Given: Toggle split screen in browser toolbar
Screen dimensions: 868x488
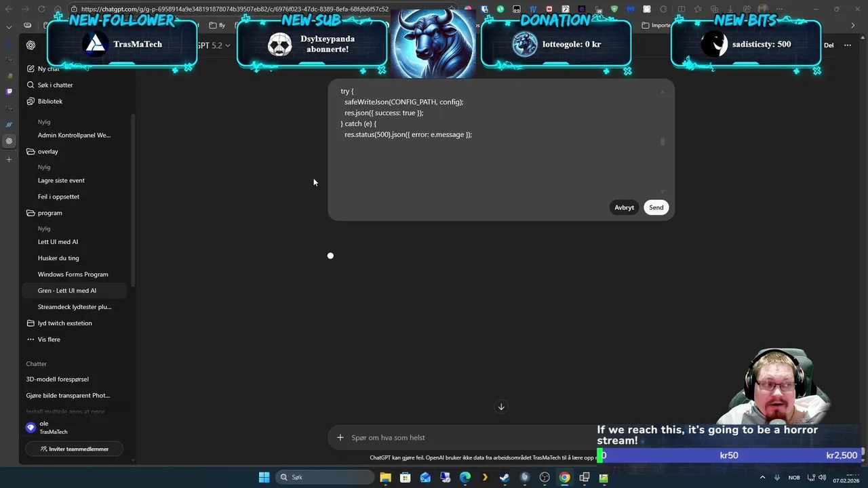Looking at the screenshot, I should [x=680, y=9].
